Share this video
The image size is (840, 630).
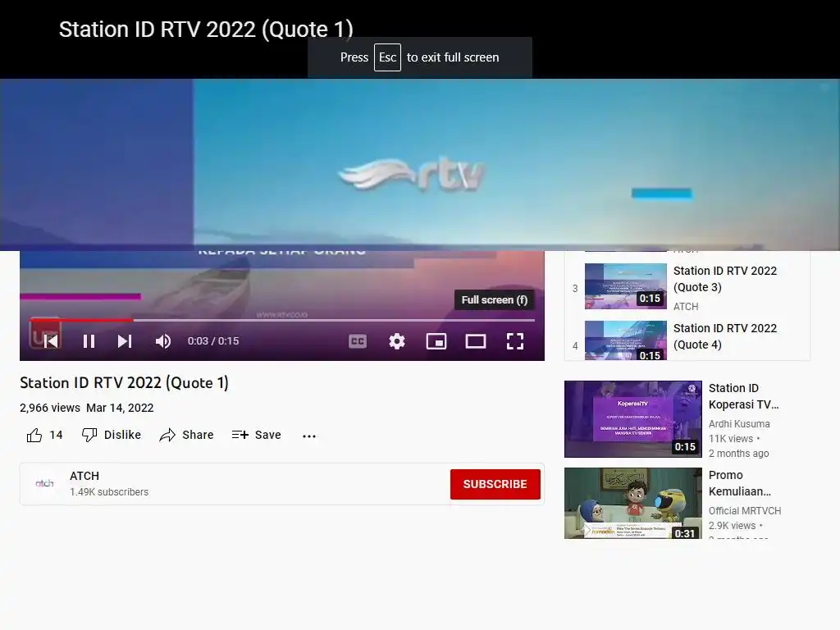[186, 435]
